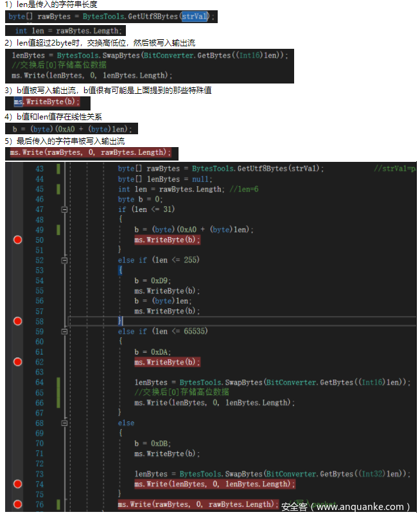Remove the breakpoint on line 62
Screen dimensions: 420x519
(x=17, y=362)
